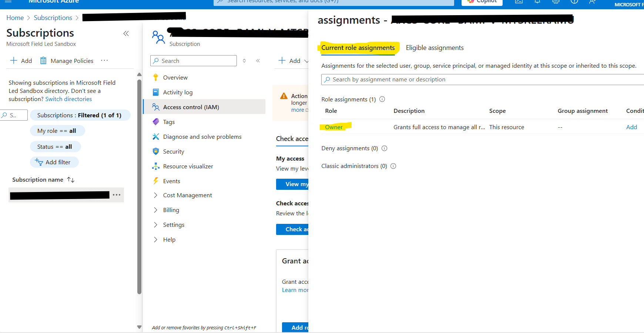Click the Switch directories link
644x333 pixels.
(x=68, y=99)
